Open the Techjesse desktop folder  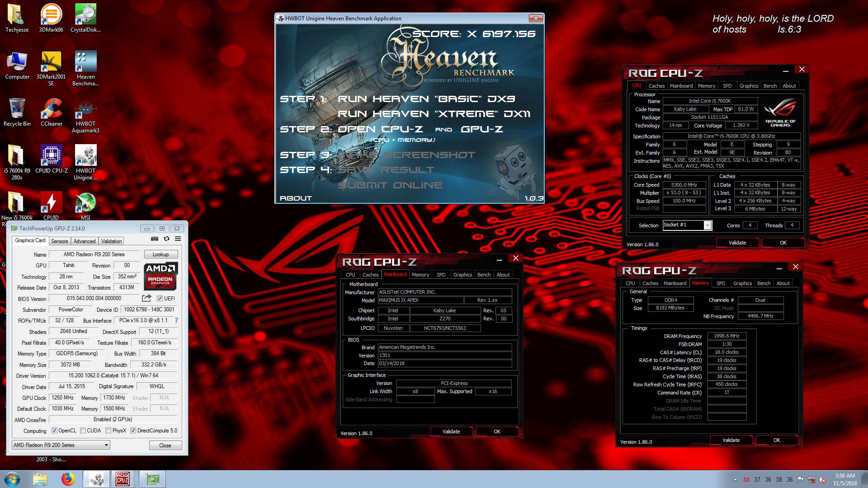[17, 18]
